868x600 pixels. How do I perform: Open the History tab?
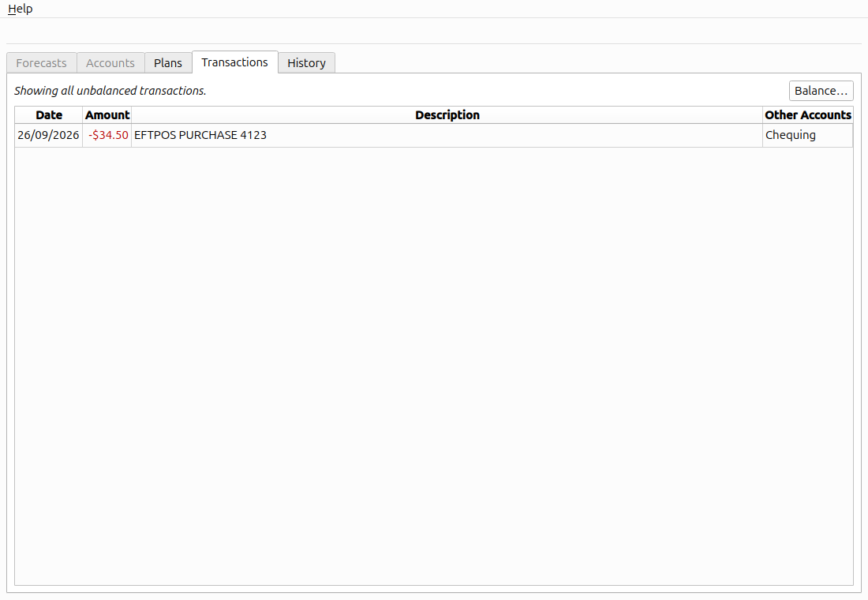point(306,62)
